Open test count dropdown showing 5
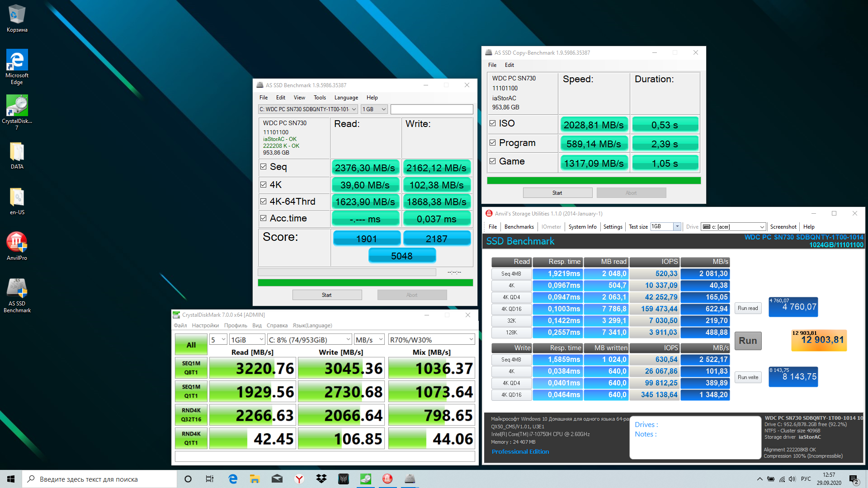The width and height of the screenshot is (868, 488). point(218,339)
